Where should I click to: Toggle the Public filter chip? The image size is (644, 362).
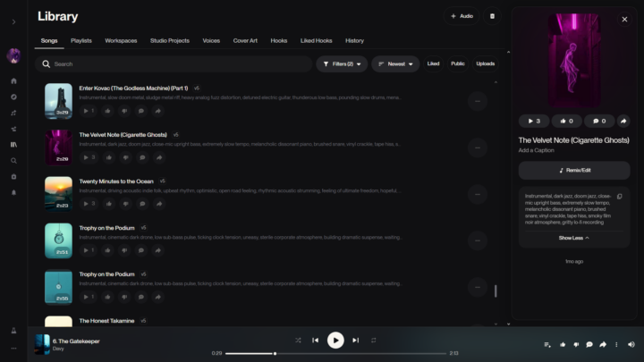click(458, 64)
